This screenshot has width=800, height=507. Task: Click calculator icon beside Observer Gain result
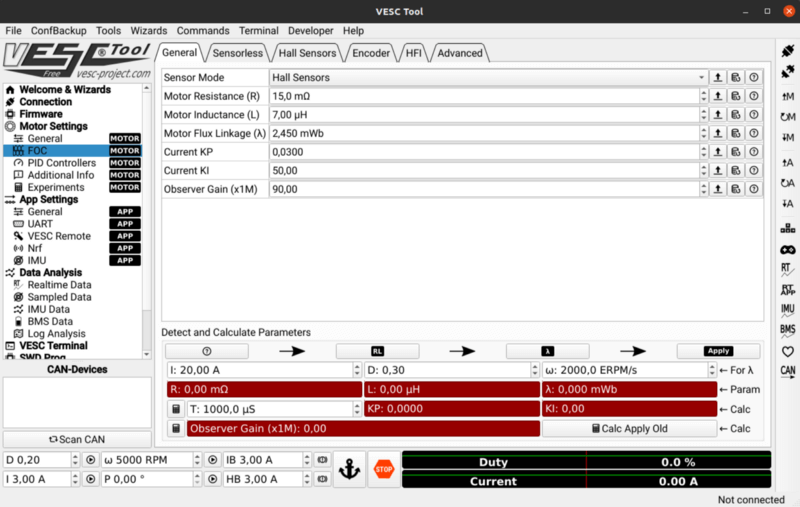(176, 428)
